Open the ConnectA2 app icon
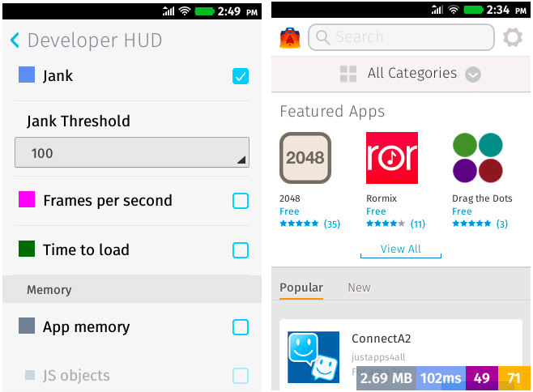The height and width of the screenshot is (392, 533). (x=313, y=357)
